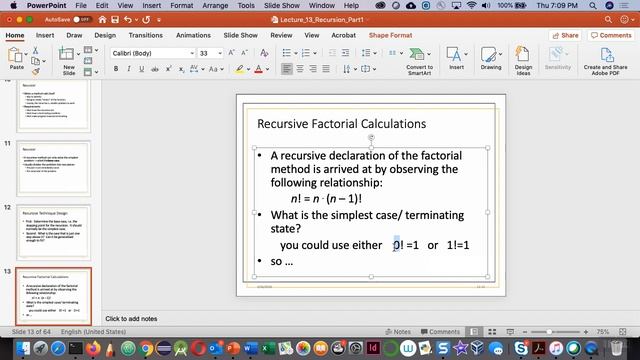Increase font size with larger A

click(x=231, y=53)
